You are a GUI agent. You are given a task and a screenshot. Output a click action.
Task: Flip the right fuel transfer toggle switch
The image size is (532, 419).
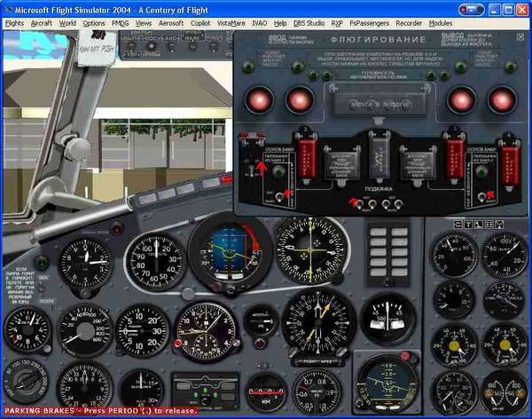(481, 197)
